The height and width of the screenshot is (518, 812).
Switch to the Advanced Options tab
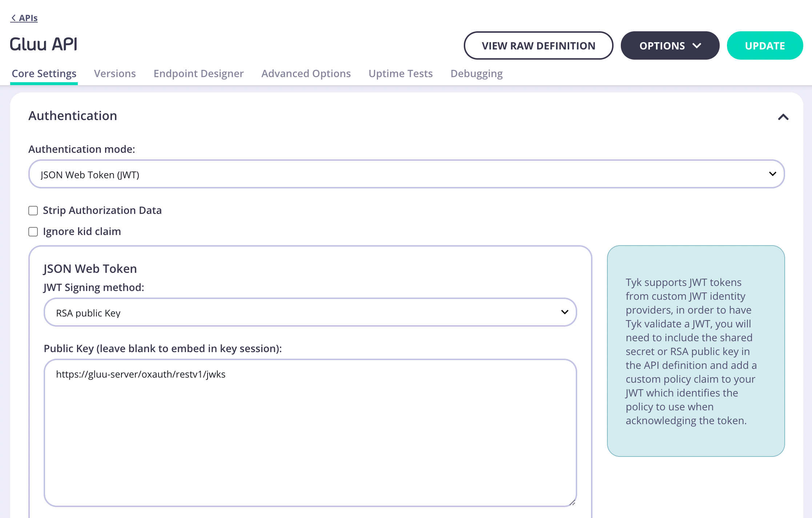pos(306,73)
